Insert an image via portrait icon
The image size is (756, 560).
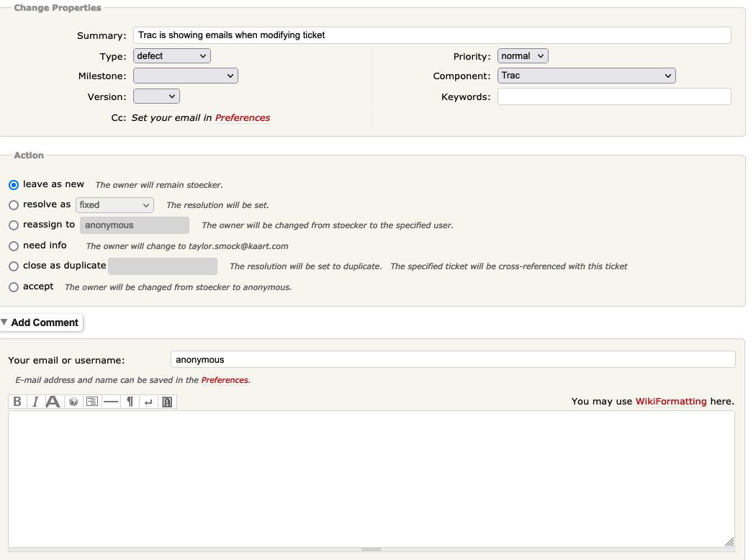(167, 402)
